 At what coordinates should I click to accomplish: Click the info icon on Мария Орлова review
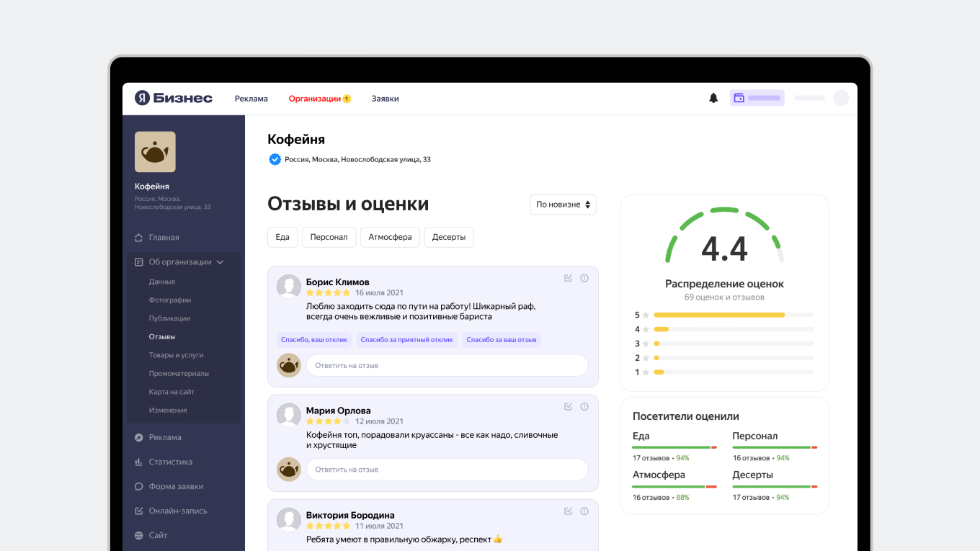[x=584, y=406]
